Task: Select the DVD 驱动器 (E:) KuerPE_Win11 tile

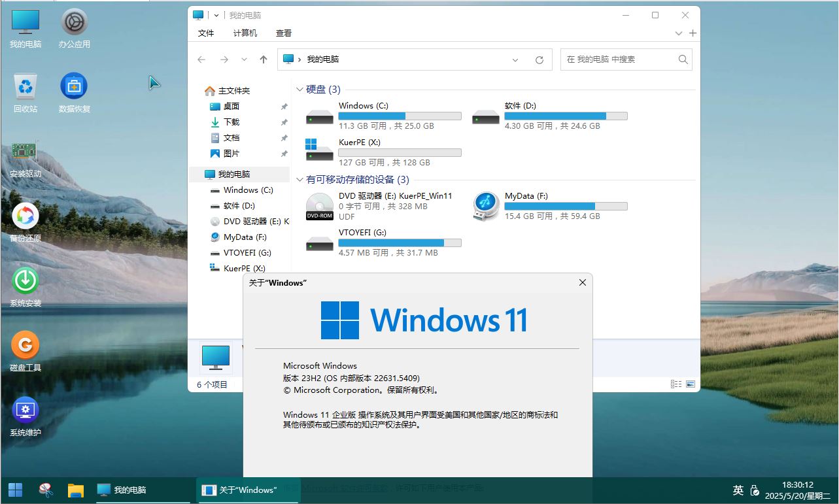Action: tap(384, 206)
